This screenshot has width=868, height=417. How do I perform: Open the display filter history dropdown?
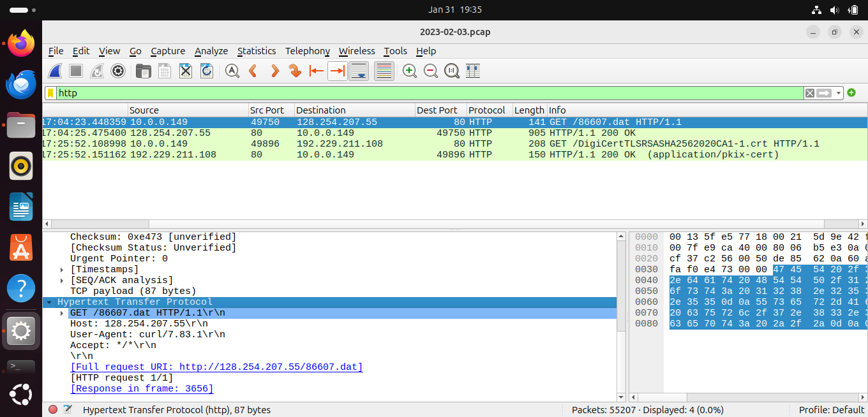click(x=839, y=93)
